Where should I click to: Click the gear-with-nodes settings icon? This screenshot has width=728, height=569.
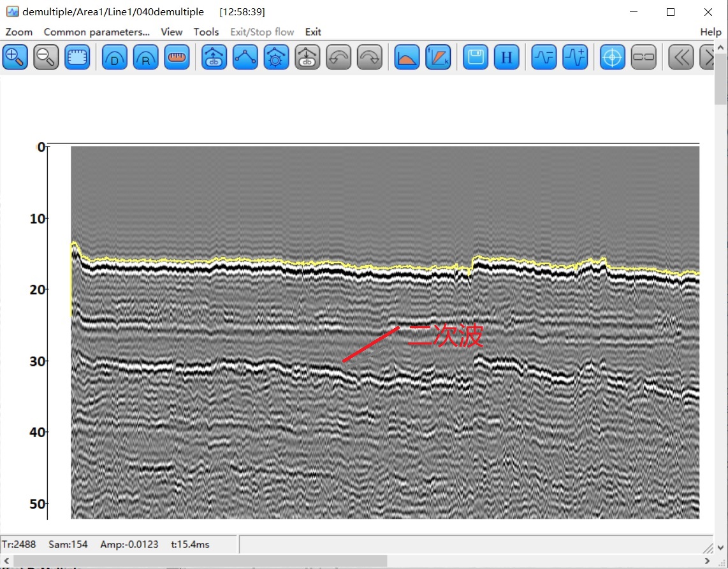click(276, 57)
